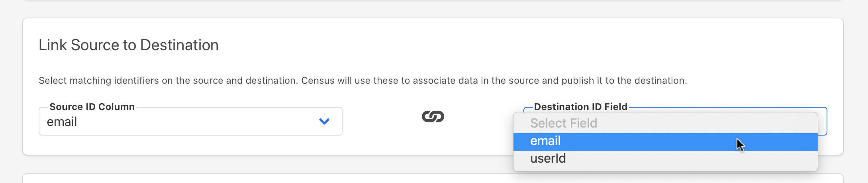Click the word "Destination" in the card heading
The width and height of the screenshot is (868, 183).
point(179,45)
